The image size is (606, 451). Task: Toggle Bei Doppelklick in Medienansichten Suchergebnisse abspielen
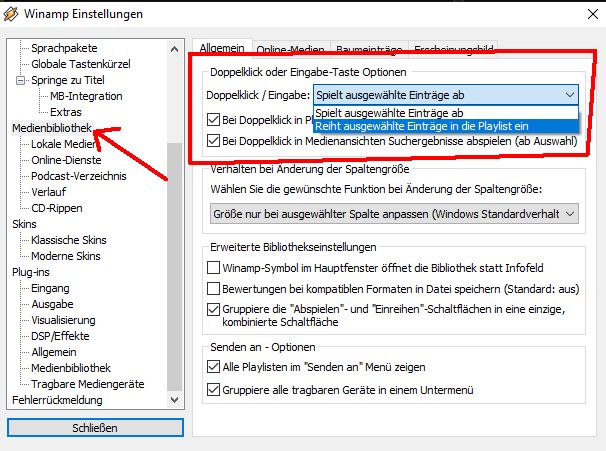click(x=213, y=141)
